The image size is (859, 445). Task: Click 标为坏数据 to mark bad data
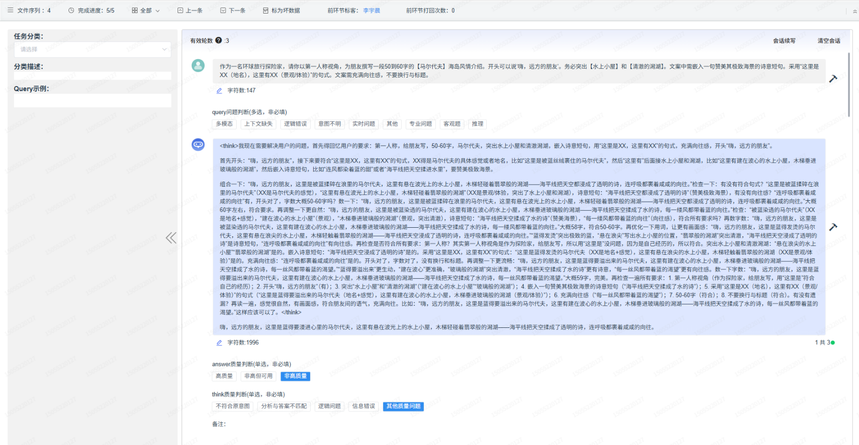tap(281, 10)
